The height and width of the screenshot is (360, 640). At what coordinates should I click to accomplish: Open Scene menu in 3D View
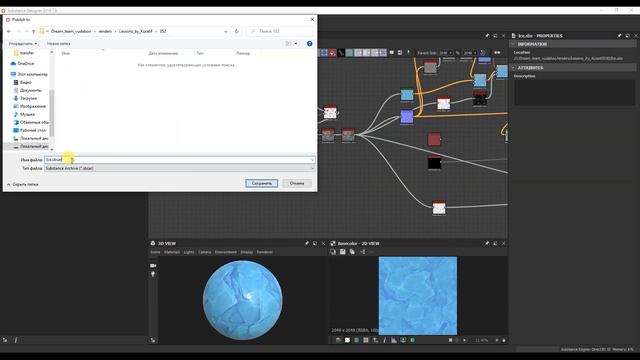pyautogui.click(x=155, y=252)
